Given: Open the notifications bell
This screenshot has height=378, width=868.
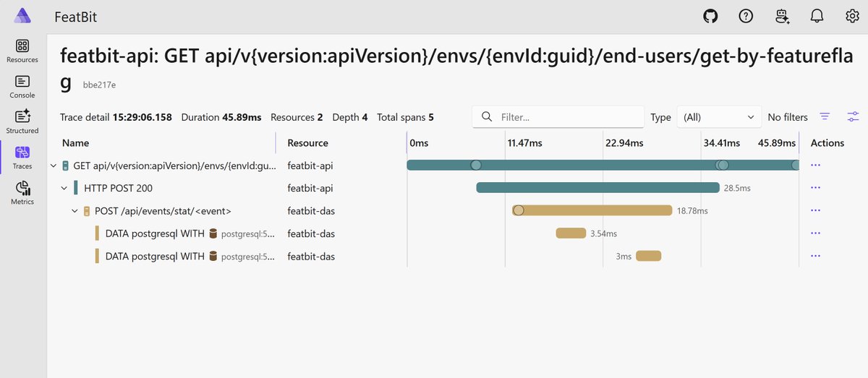Looking at the screenshot, I should pos(817,16).
